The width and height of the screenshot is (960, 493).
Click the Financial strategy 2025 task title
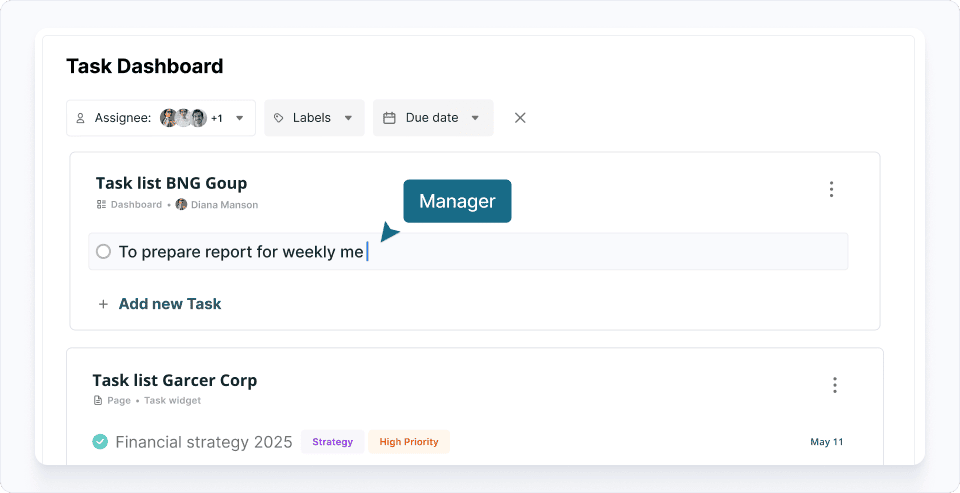pos(204,442)
